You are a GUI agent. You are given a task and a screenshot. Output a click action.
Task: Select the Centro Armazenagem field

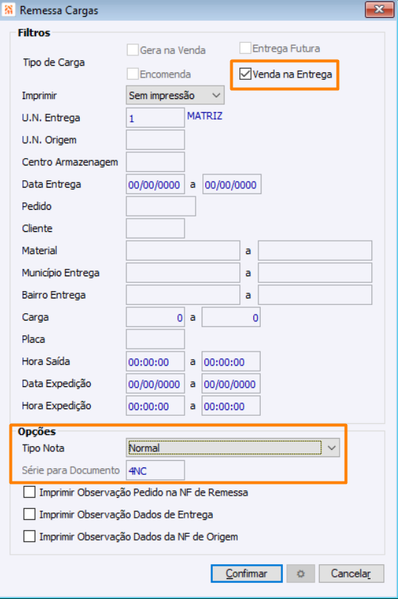pos(155,162)
